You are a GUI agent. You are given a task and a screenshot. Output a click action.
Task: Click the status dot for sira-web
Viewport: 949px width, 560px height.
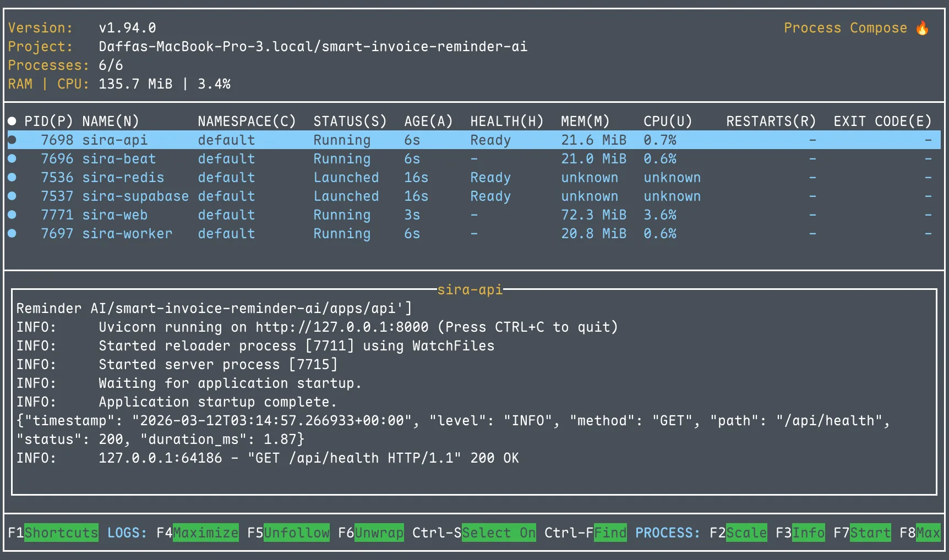(x=13, y=215)
